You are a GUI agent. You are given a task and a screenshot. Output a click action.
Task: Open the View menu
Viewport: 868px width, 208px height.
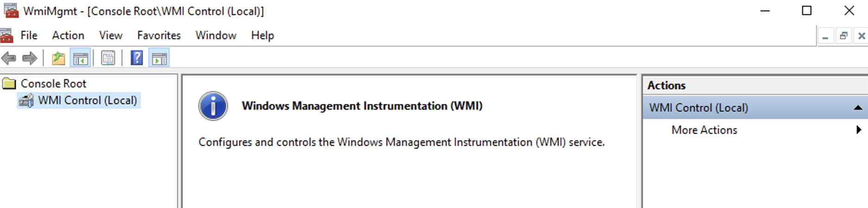(x=111, y=36)
